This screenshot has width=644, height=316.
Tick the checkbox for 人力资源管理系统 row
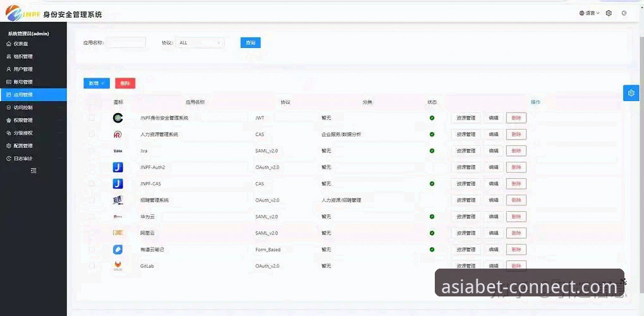[92, 135]
